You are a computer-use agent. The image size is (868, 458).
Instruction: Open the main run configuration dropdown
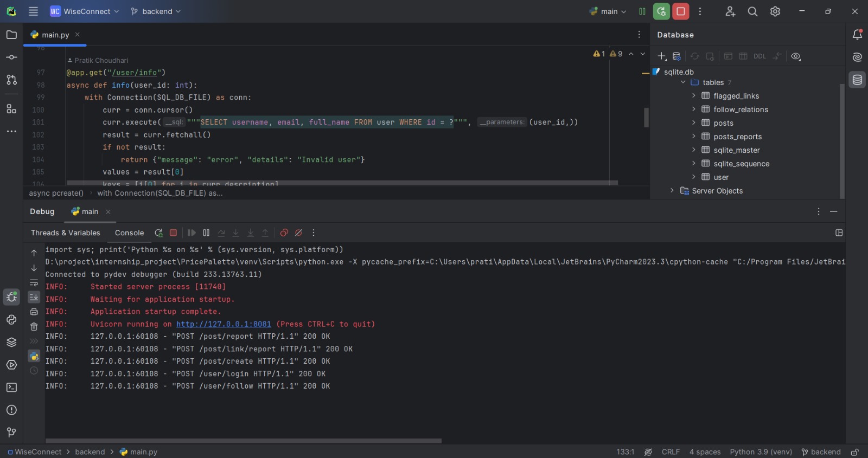pos(608,11)
